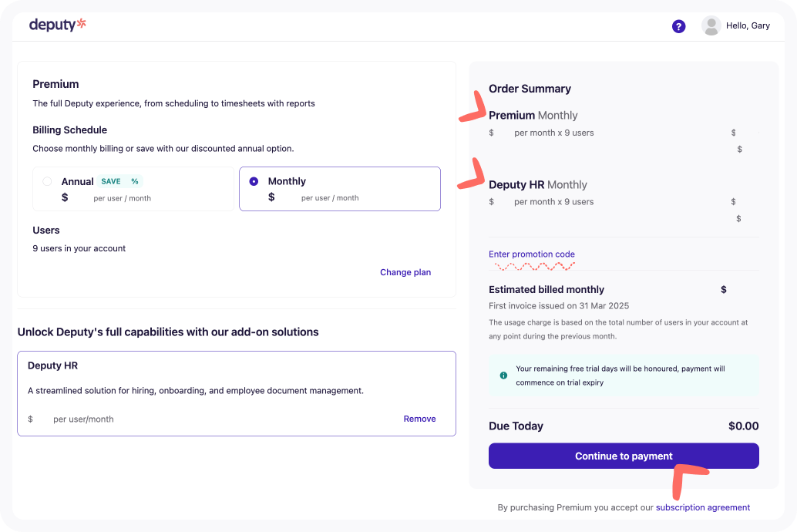Remove the Deputy HR add-on

[x=419, y=419]
